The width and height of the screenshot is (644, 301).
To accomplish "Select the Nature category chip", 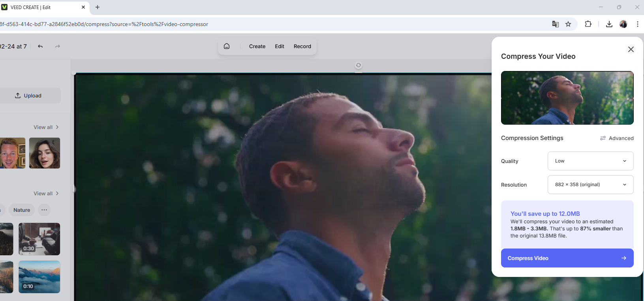I will coord(22,210).
